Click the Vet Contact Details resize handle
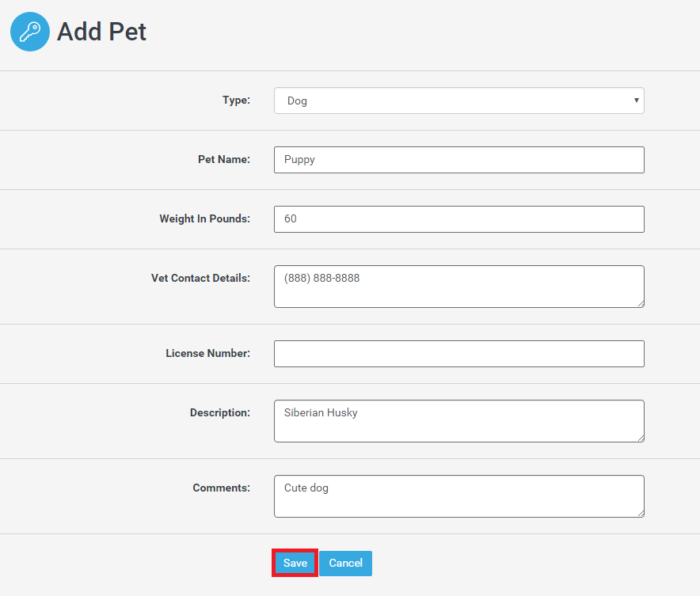Screen dimensions: 700x596 click(x=640, y=302)
